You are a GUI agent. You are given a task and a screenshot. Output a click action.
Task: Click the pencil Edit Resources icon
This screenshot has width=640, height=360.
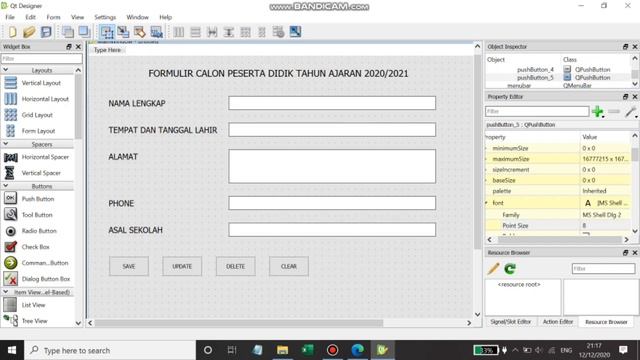pyautogui.click(x=493, y=269)
